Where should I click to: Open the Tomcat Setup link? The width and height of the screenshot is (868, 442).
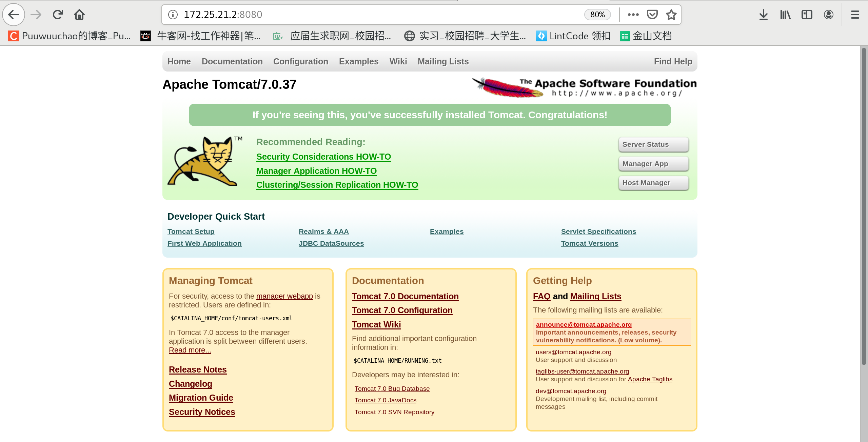click(191, 232)
